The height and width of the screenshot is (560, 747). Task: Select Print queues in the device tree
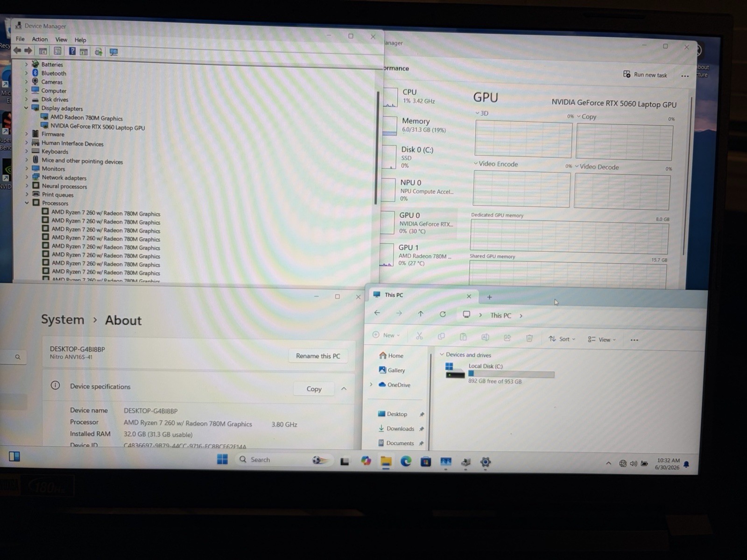click(x=57, y=195)
